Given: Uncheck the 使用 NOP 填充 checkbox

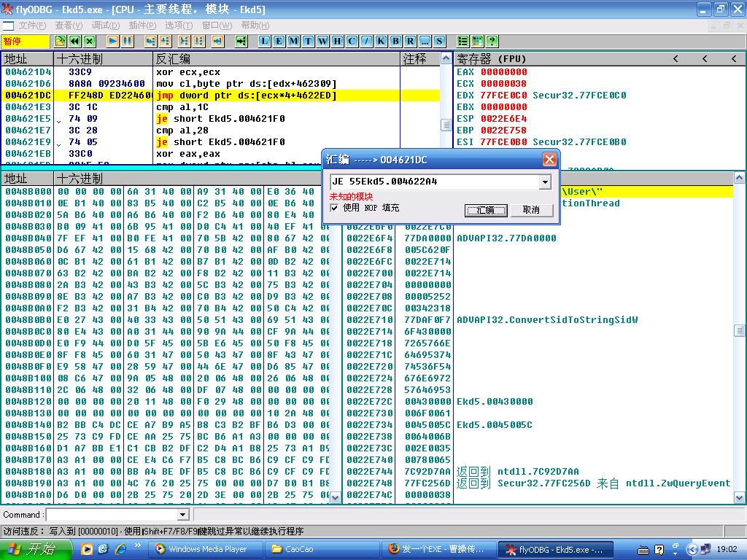Looking at the screenshot, I should 334,208.
